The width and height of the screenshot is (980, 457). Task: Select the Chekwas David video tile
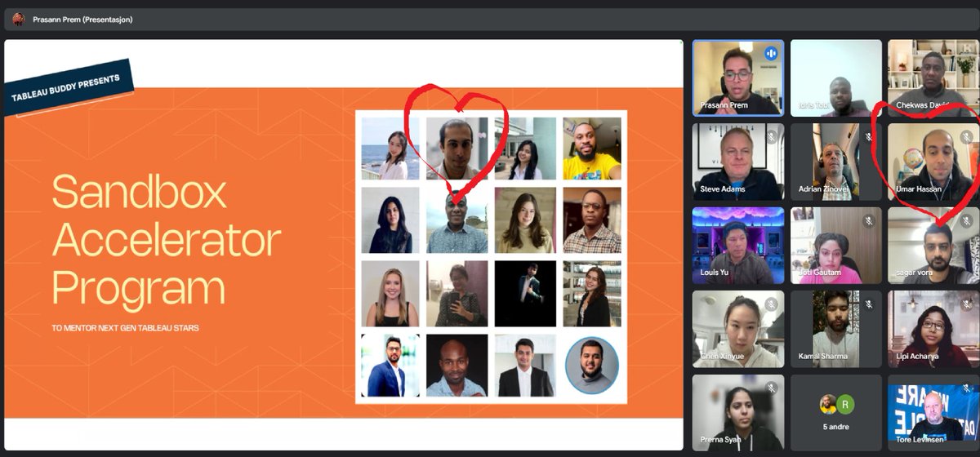[933, 78]
